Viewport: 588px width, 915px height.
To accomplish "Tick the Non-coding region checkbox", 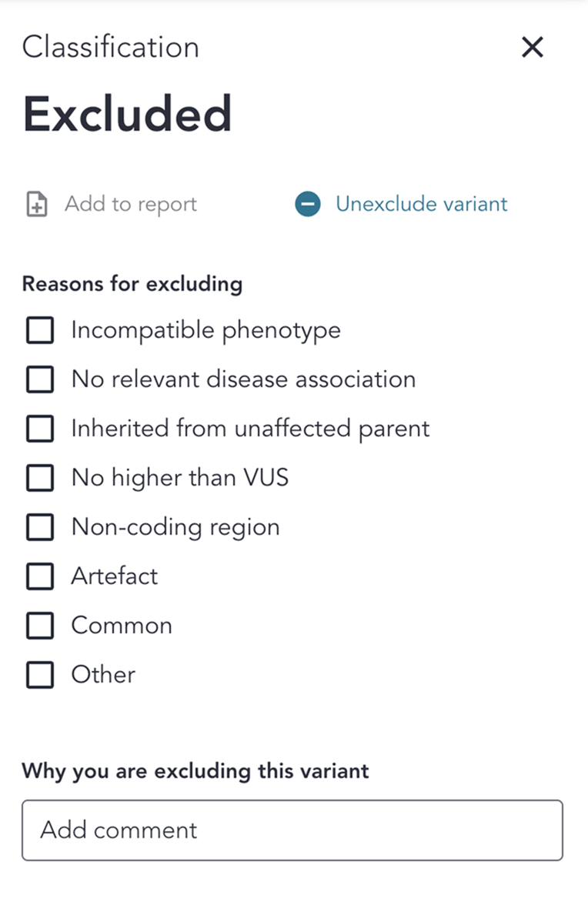I will [39, 527].
